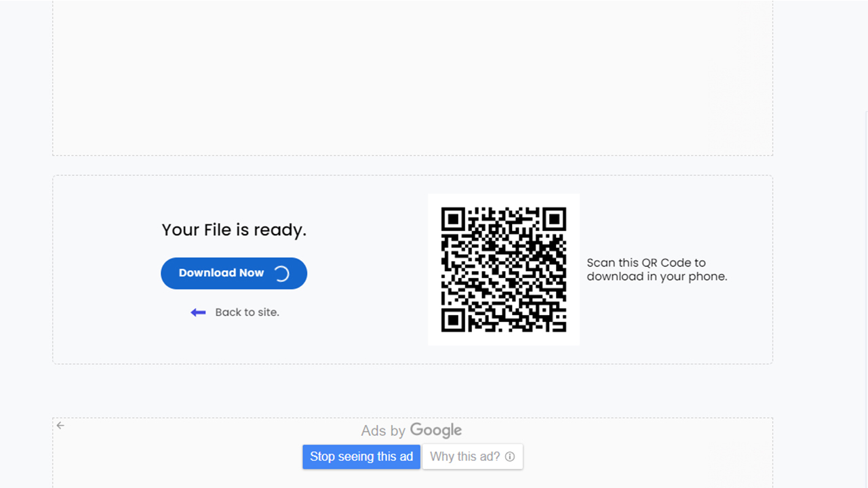Viewport: 868px width, 488px height.
Task: Click the info icon beside Why this ad
Action: coord(510,457)
